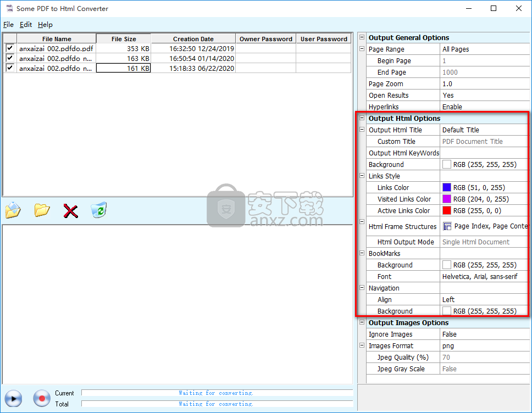Click the red Active Links Color swatch
Screen dimensions: 532x413
coord(447,210)
